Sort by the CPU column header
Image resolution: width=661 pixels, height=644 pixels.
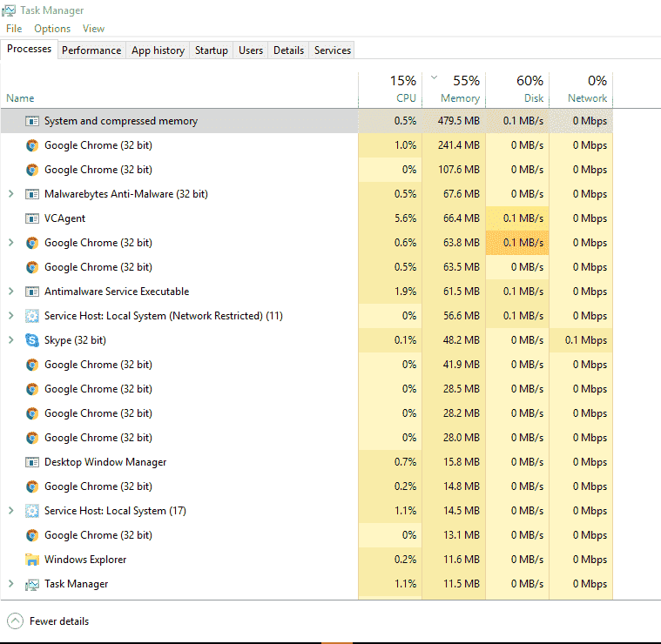tap(390, 91)
